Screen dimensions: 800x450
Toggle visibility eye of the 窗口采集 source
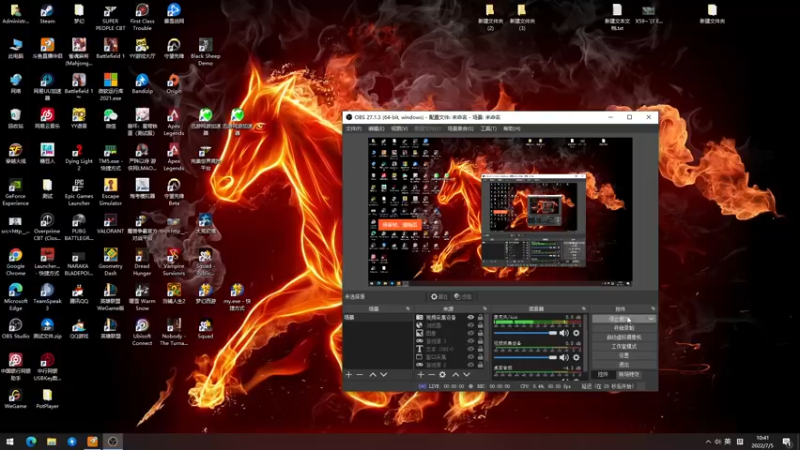tap(470, 357)
